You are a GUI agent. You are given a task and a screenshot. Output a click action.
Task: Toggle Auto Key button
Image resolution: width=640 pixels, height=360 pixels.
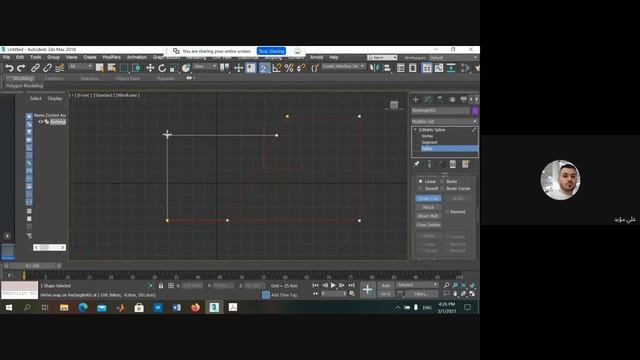tap(385, 285)
